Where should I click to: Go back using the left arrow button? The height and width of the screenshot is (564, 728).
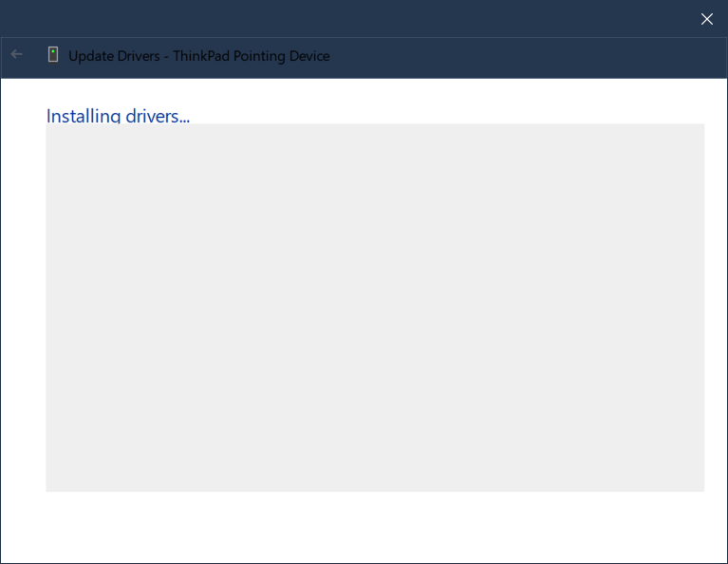(16, 55)
